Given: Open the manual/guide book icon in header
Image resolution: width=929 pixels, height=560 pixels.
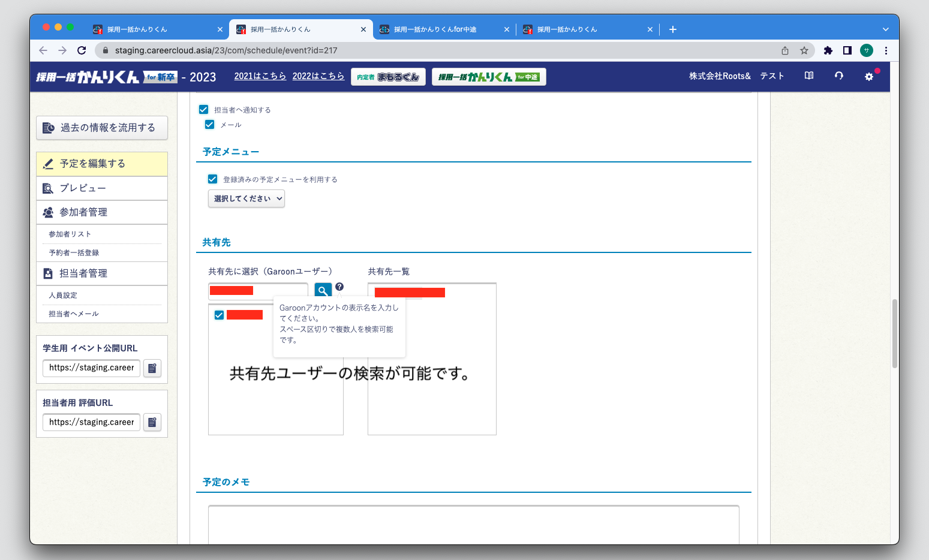Looking at the screenshot, I should point(808,76).
